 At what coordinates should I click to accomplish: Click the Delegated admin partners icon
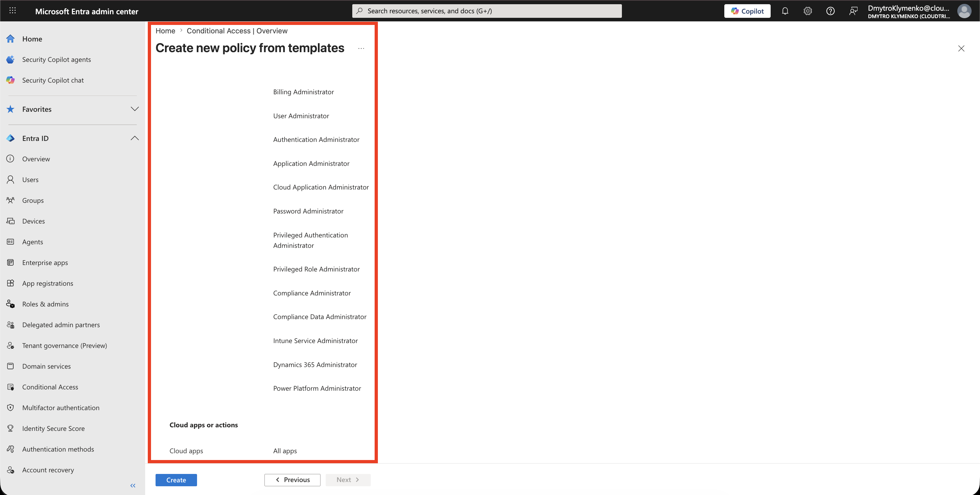[x=10, y=325]
